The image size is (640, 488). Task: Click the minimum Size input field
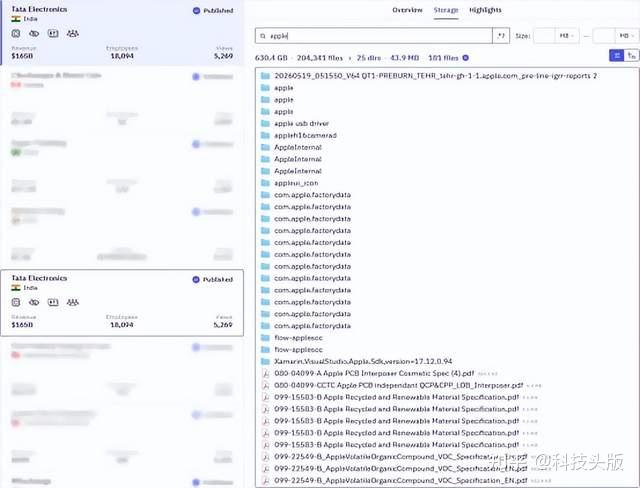click(544, 36)
